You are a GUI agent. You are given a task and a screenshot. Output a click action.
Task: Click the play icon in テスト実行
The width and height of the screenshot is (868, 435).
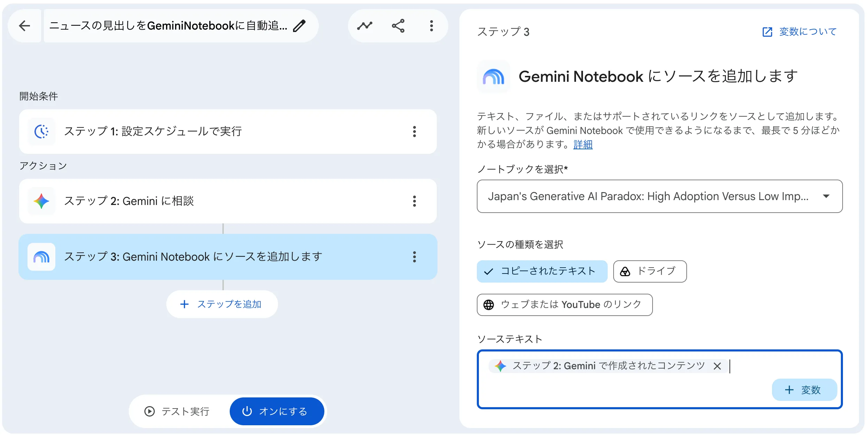pyautogui.click(x=149, y=411)
